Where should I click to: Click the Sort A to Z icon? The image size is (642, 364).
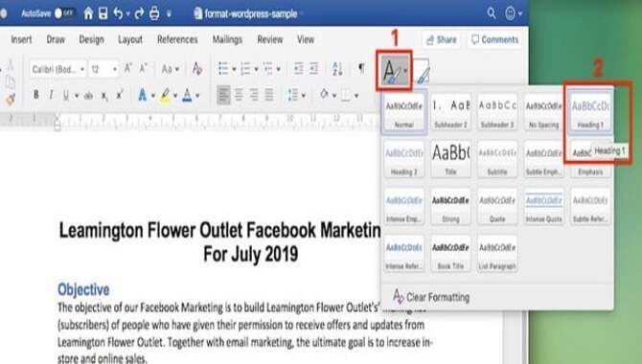point(337,69)
